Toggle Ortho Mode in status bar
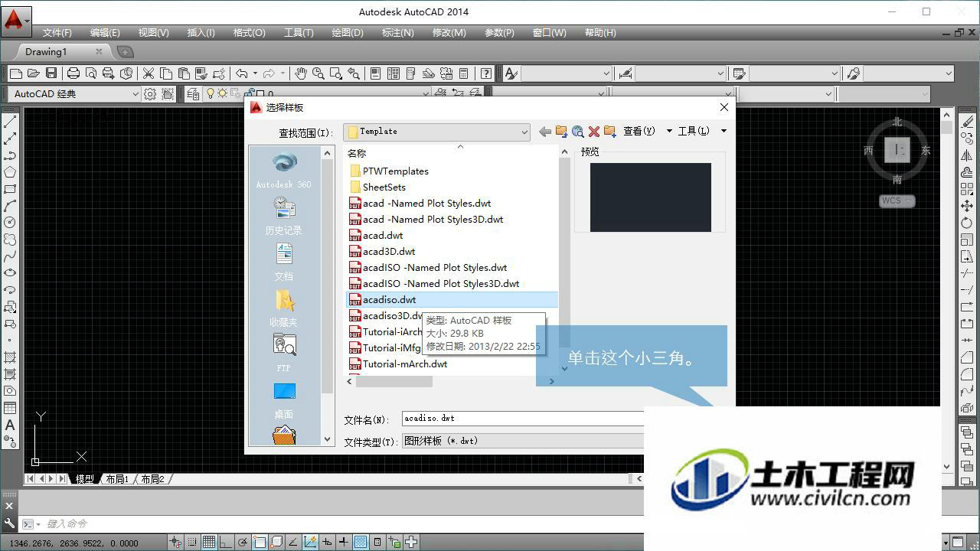 pos(226,543)
